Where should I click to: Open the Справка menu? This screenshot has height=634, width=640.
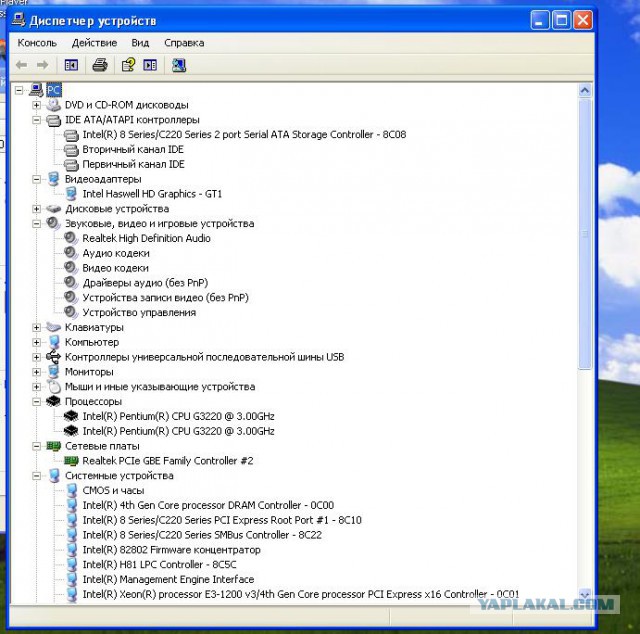click(184, 43)
